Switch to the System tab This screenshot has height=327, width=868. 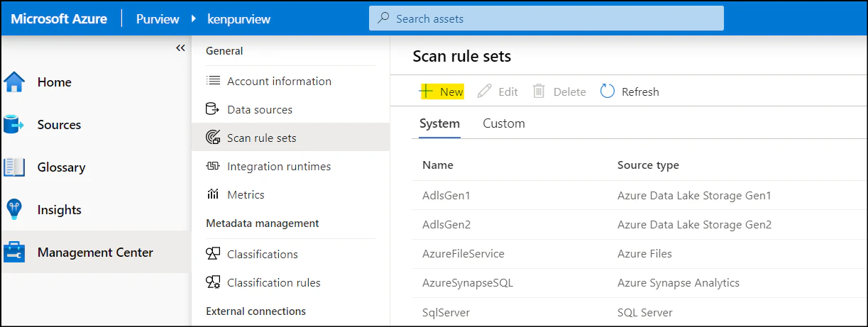coord(439,123)
